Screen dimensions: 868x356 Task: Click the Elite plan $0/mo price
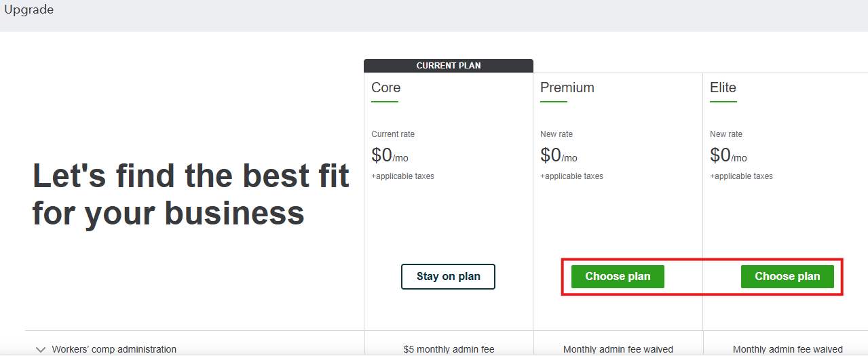tap(728, 156)
